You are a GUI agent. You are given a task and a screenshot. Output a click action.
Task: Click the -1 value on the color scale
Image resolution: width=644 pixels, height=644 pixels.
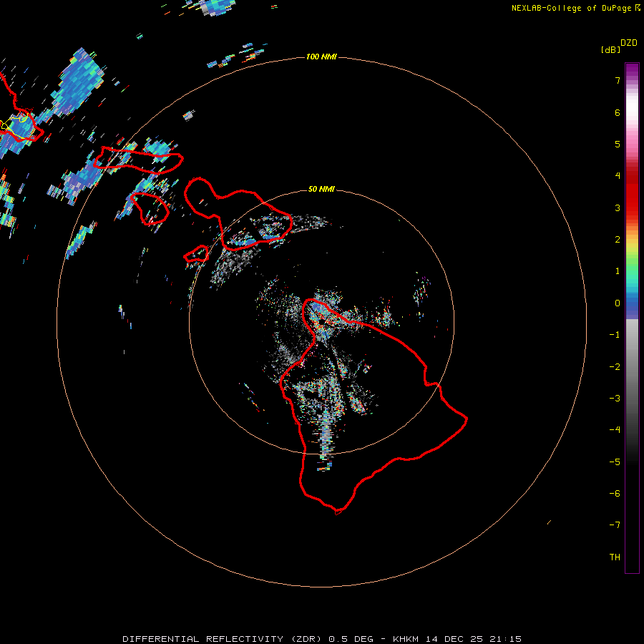coord(615,335)
